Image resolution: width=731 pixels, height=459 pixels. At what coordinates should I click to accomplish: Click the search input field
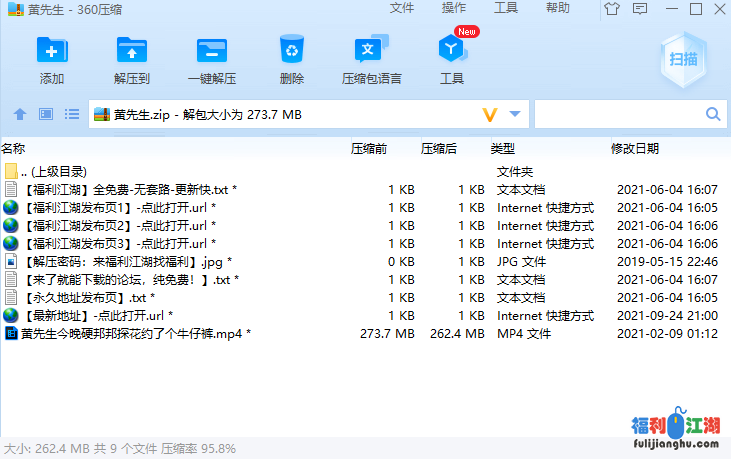[620, 114]
